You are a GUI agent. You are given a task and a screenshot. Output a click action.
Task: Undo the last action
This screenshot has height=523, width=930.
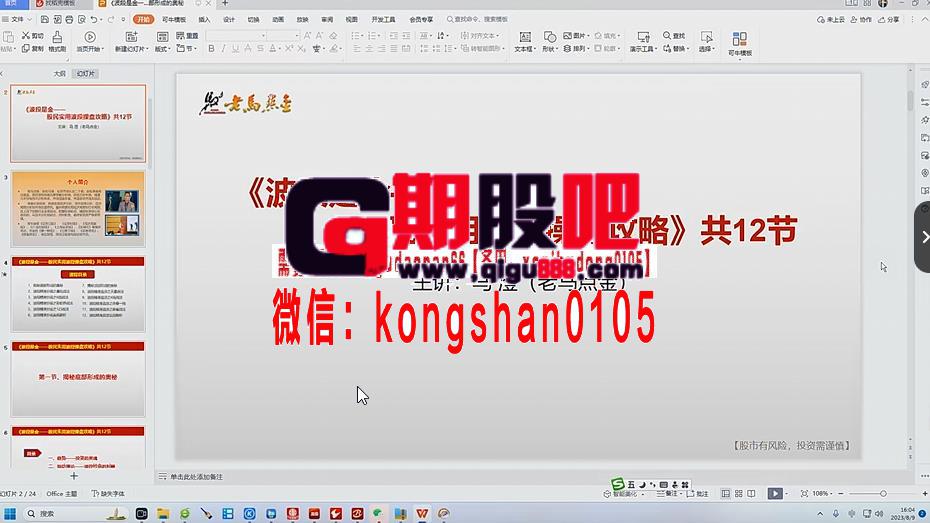[x=94, y=20]
